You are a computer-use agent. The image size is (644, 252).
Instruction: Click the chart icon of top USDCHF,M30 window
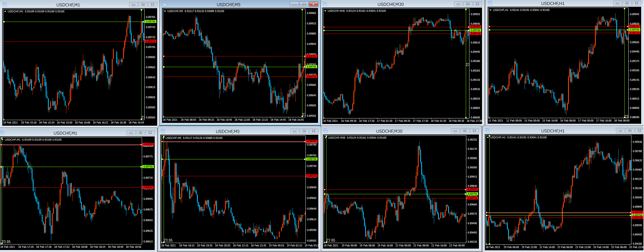325,4
